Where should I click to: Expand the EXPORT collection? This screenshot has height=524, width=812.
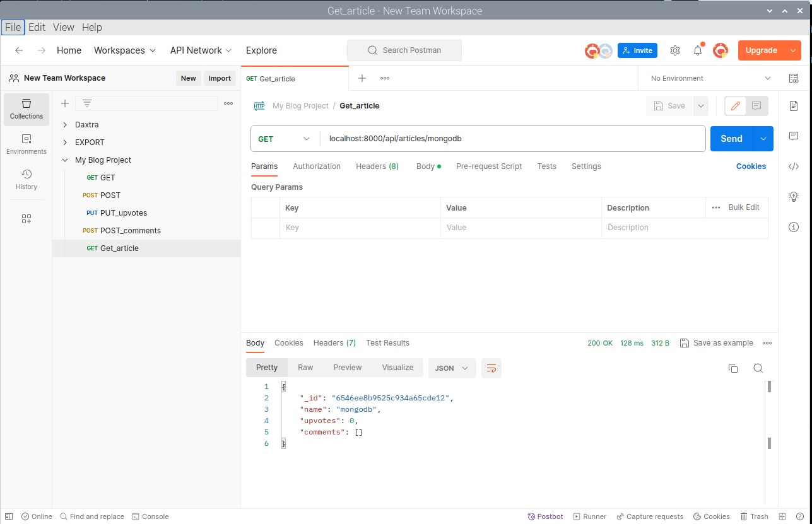click(65, 143)
